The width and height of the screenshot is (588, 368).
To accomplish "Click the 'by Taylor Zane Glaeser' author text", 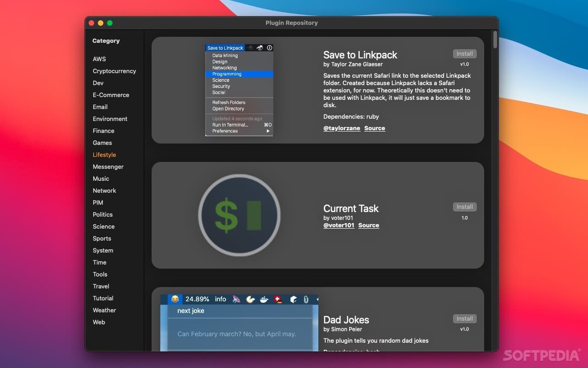I will tap(353, 64).
